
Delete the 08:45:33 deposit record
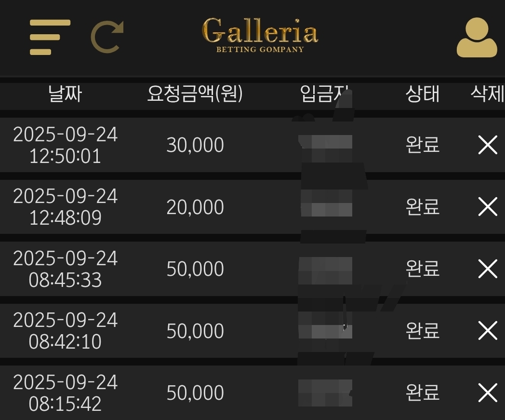click(x=488, y=269)
